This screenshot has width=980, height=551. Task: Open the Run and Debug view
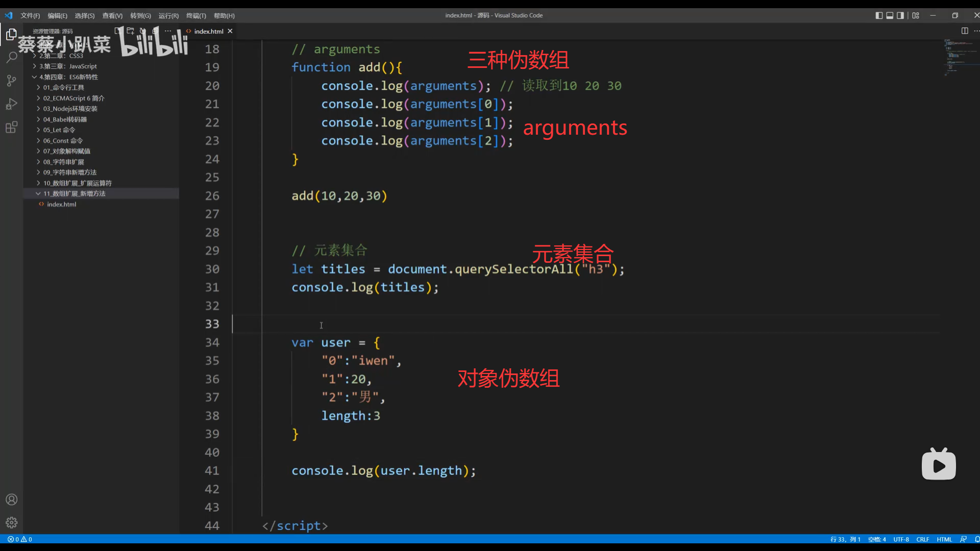coord(11,104)
